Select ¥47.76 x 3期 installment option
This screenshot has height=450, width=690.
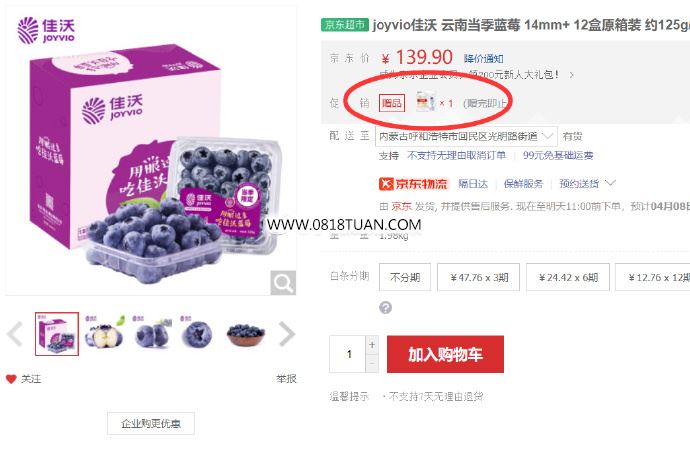click(x=478, y=277)
